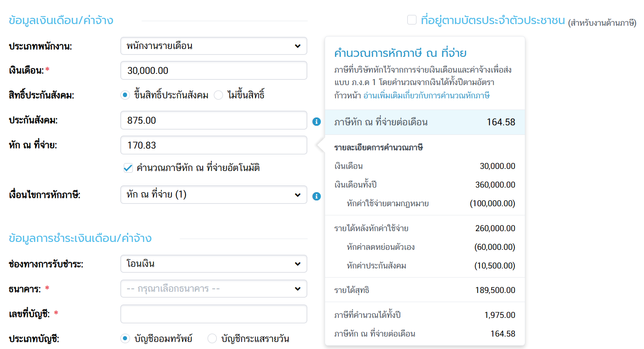Click the highlighted ภาษีหัก ณ ที่จ่ายต่อเดือน row
The height and width of the screenshot is (349, 644).
click(x=424, y=122)
